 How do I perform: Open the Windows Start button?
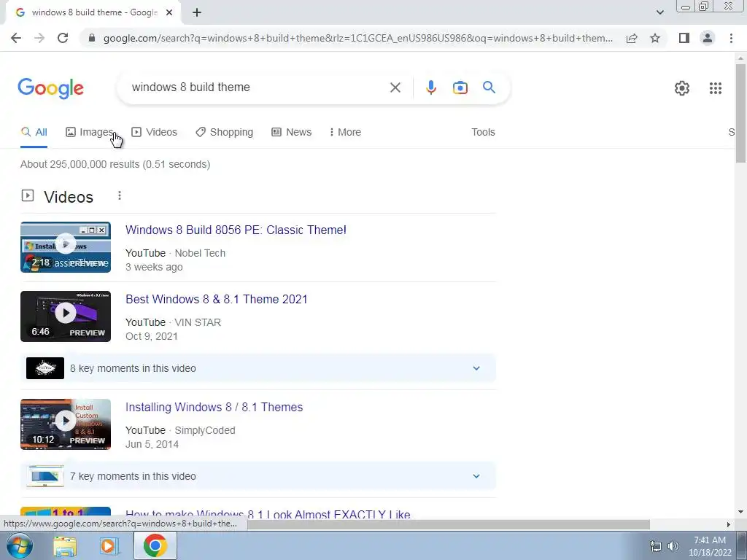coord(19,545)
